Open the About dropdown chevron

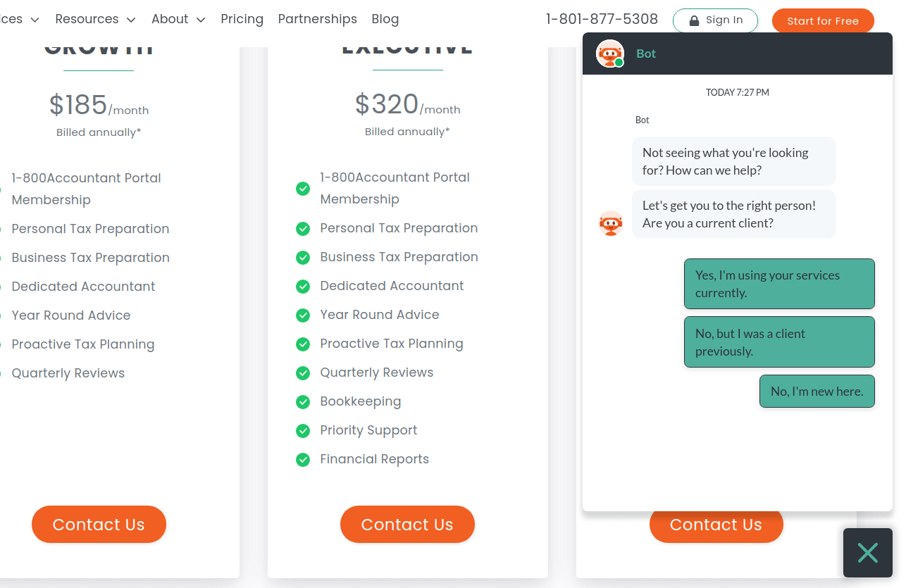tap(201, 20)
